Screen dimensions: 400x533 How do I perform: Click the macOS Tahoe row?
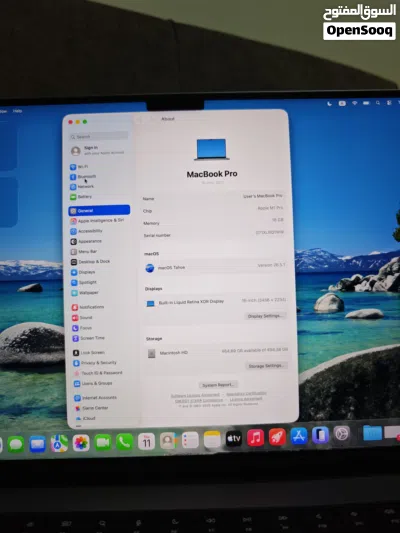pyautogui.click(x=215, y=267)
